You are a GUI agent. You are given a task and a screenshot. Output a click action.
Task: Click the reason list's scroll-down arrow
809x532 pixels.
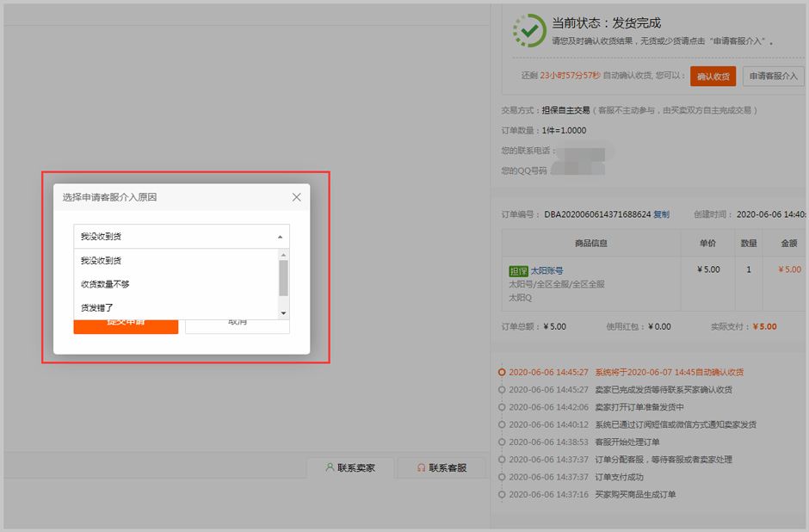(283, 313)
